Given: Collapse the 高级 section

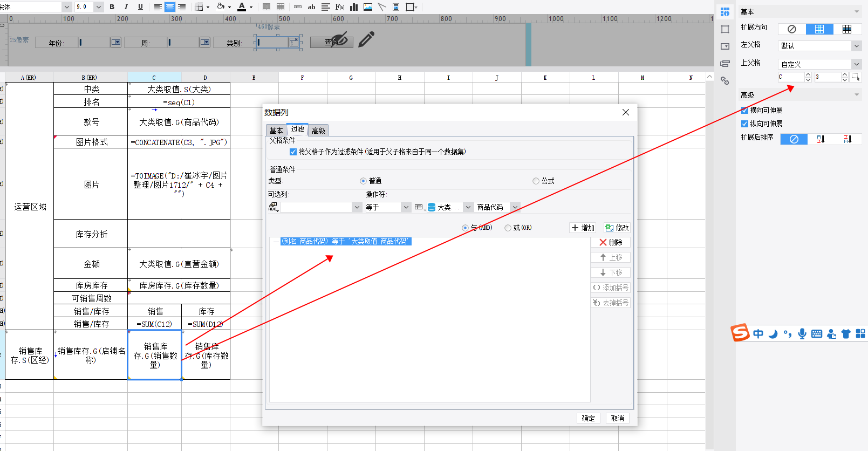Looking at the screenshot, I should tap(857, 95).
